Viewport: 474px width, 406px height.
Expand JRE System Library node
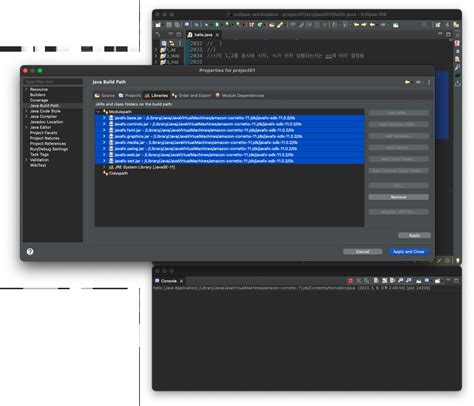pyautogui.click(x=104, y=167)
